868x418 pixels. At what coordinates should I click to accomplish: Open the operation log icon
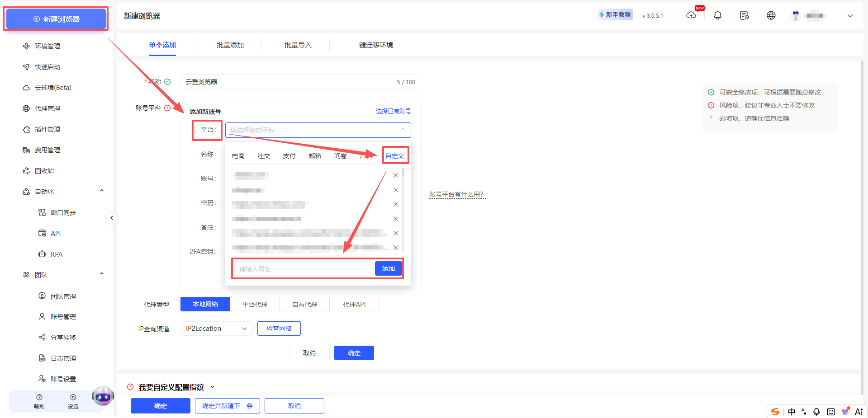point(745,15)
